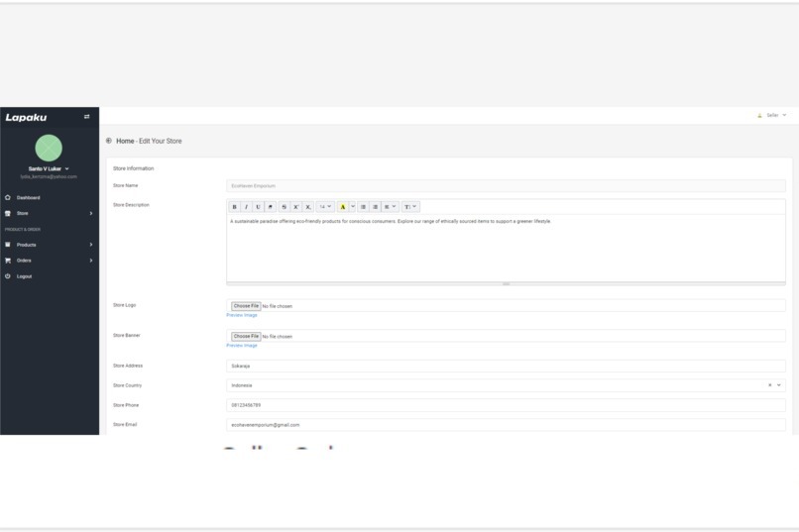Expand the Products sidebar menu
Image resolution: width=799 pixels, height=532 pixels.
(49, 245)
